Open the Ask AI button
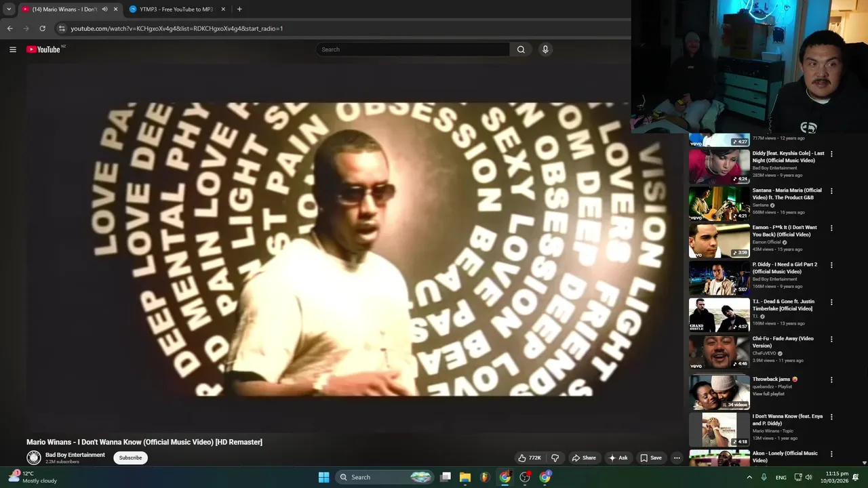The width and height of the screenshot is (868, 488). coord(618,458)
